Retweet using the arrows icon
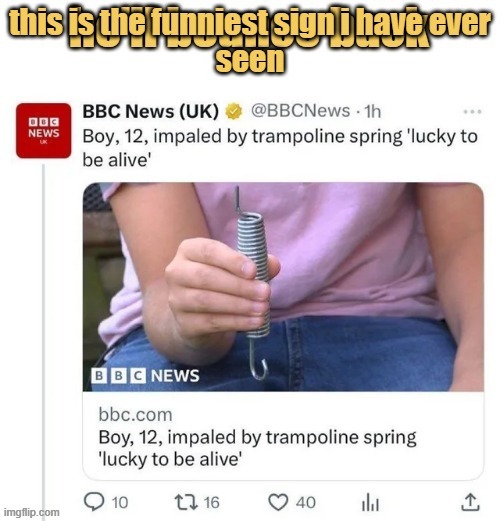This screenshot has height=521, width=500. (x=186, y=502)
